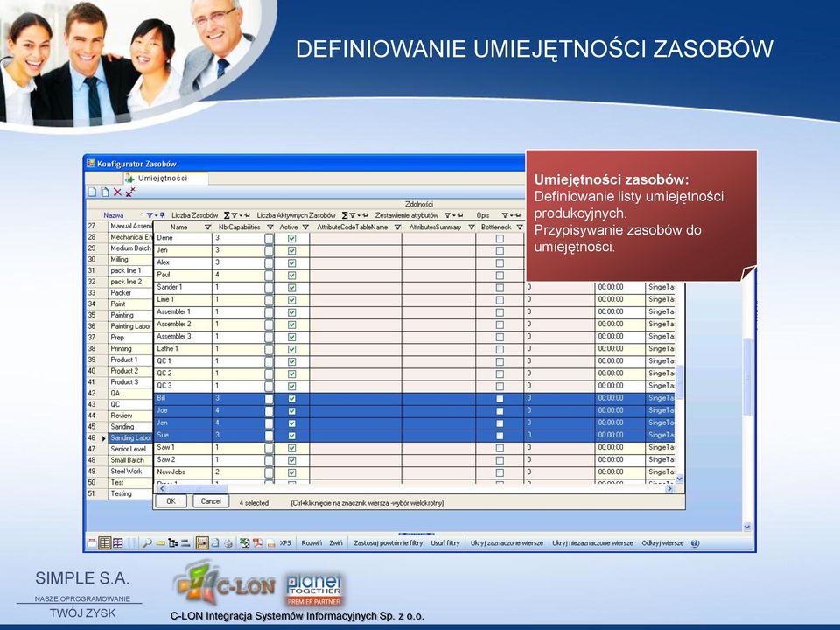840x630 pixels.
Task: Click the Cancel button
Action: tap(211, 501)
